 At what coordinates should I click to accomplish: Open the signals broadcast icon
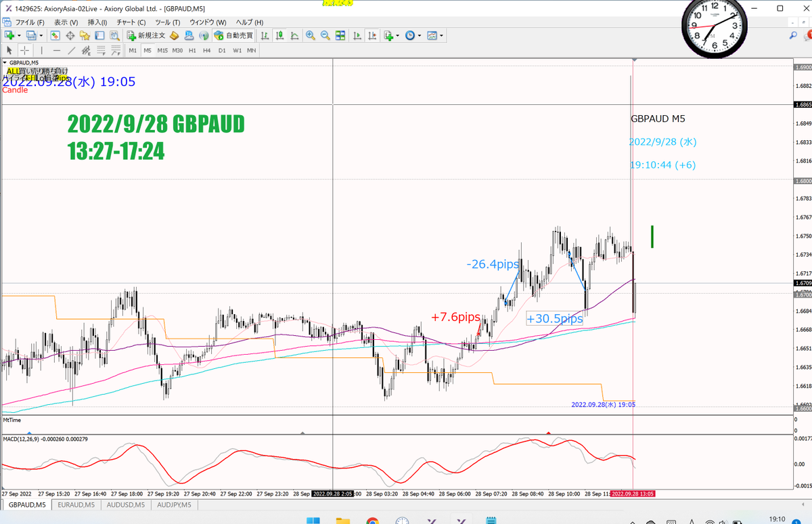tap(204, 35)
